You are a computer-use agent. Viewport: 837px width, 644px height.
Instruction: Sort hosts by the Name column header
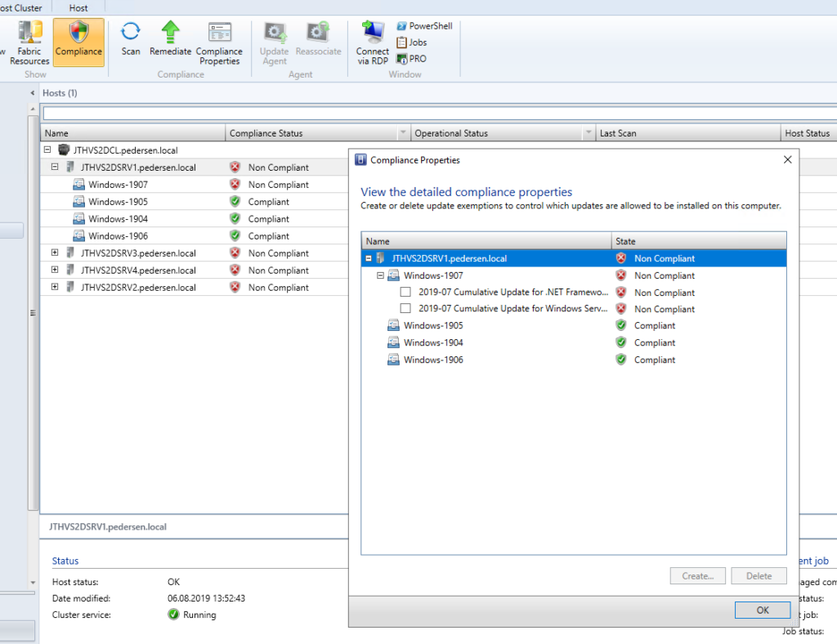133,133
